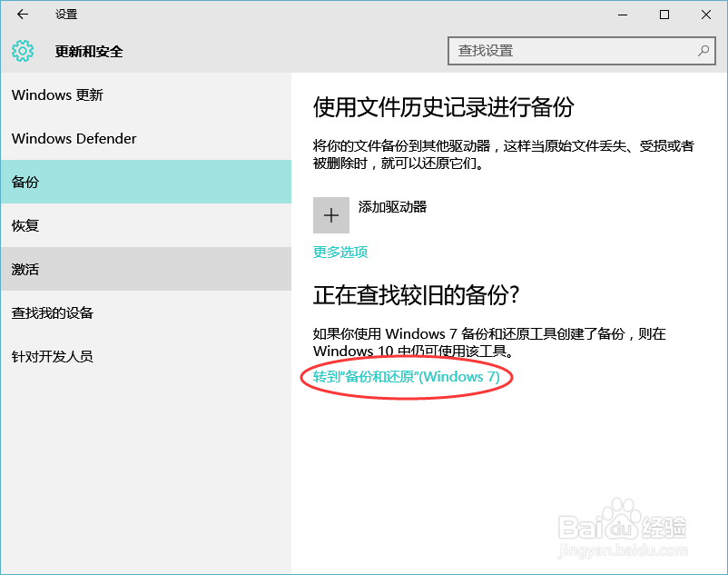Click the settings gear icon
Viewport: 728px width, 575px height.
coord(23,51)
